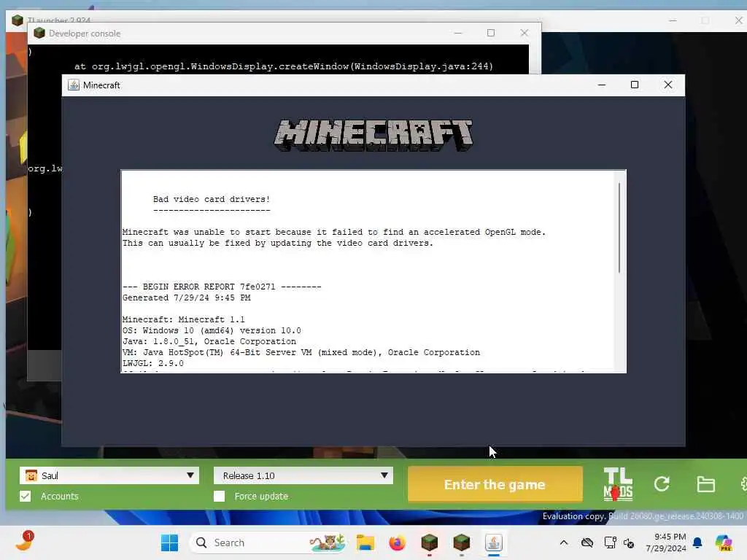This screenshot has height=560, width=747.
Task: Click the "VM: Java HotSpot(TM) 64-Bit Server VM" line
Action: click(301, 352)
